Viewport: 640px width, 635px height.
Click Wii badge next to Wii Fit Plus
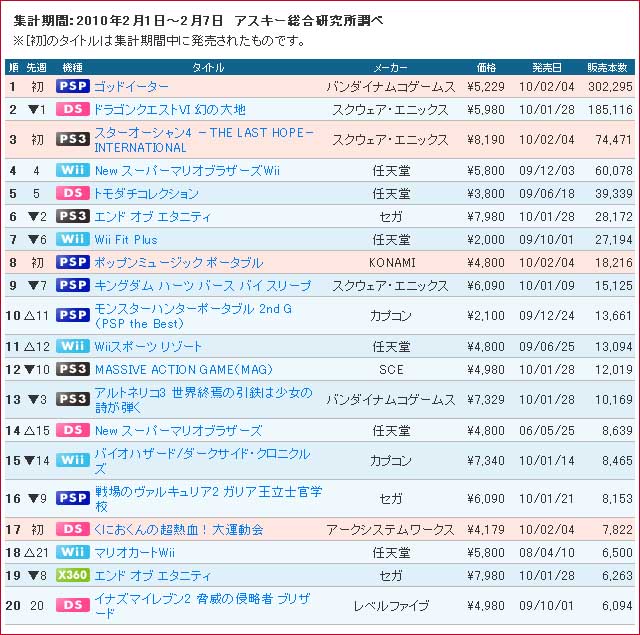point(73,239)
